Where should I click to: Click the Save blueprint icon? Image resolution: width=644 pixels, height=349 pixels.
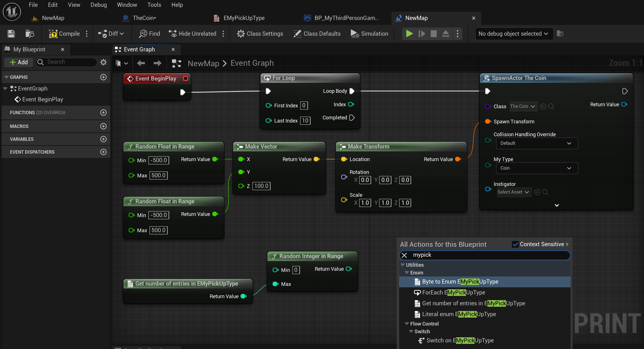[11, 34]
